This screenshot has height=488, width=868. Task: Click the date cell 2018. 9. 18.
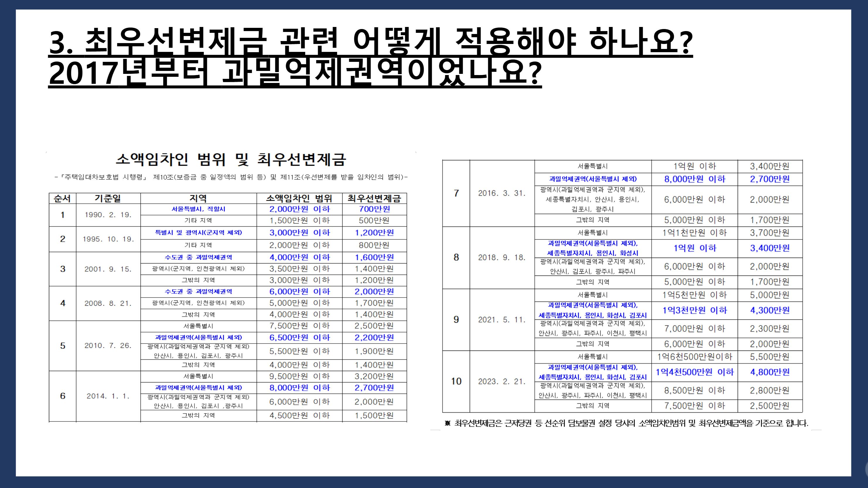[502, 258]
